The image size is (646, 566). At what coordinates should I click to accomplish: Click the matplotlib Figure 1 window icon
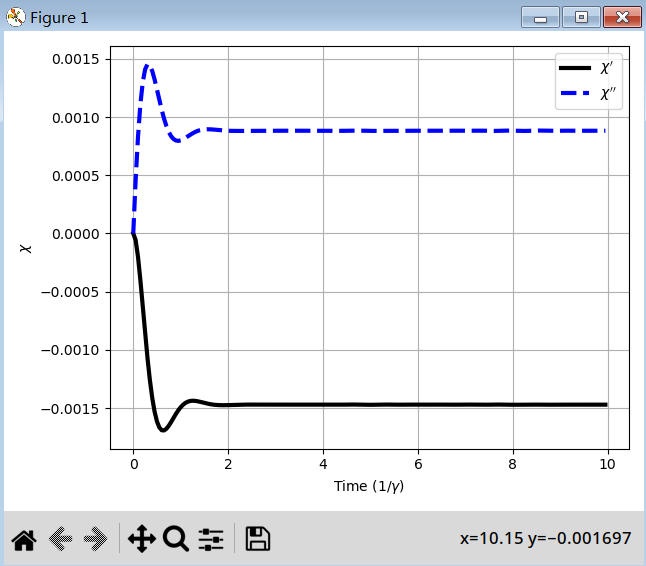coord(16,17)
